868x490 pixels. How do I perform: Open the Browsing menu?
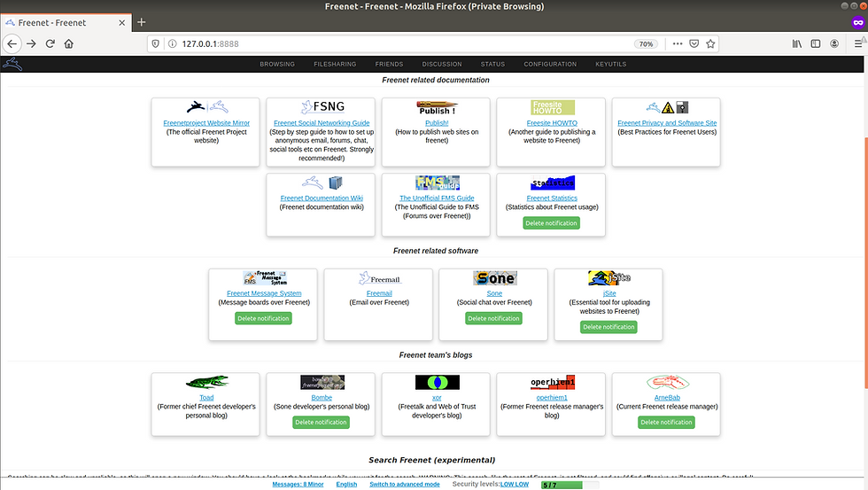[x=277, y=64]
